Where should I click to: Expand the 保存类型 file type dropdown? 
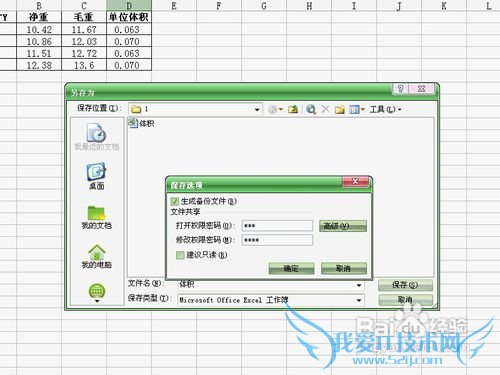359,300
